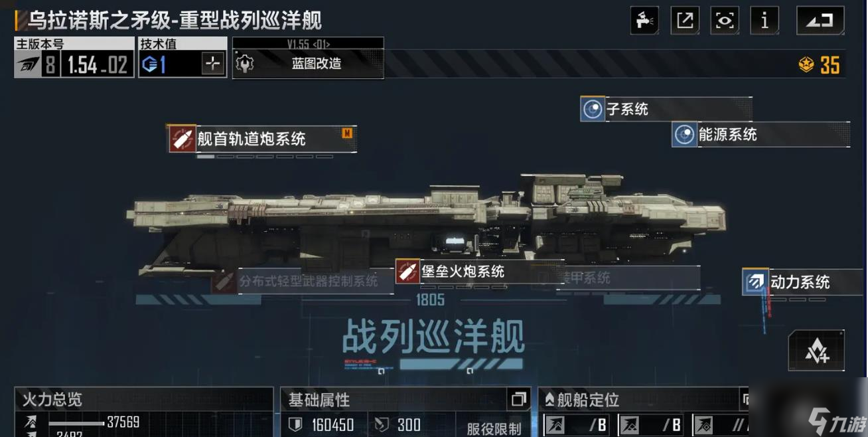The width and height of the screenshot is (868, 437).
Task: Open the ship paint spray-gun icon
Action: click(x=644, y=20)
